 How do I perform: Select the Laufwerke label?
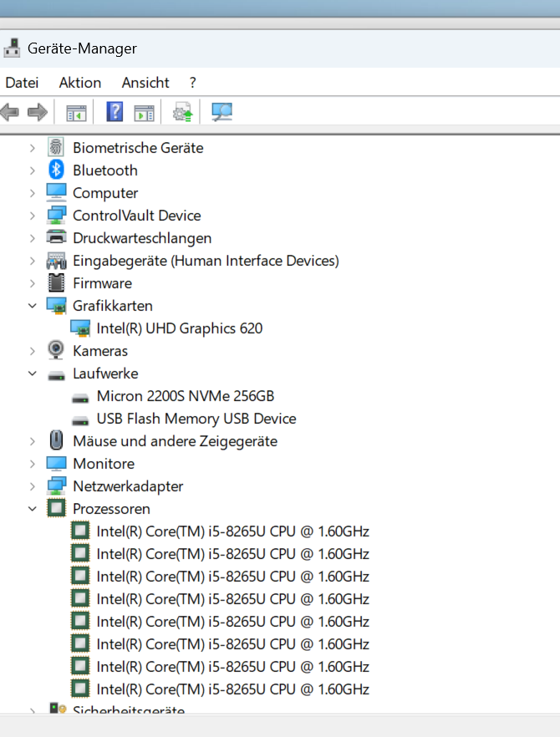point(105,374)
